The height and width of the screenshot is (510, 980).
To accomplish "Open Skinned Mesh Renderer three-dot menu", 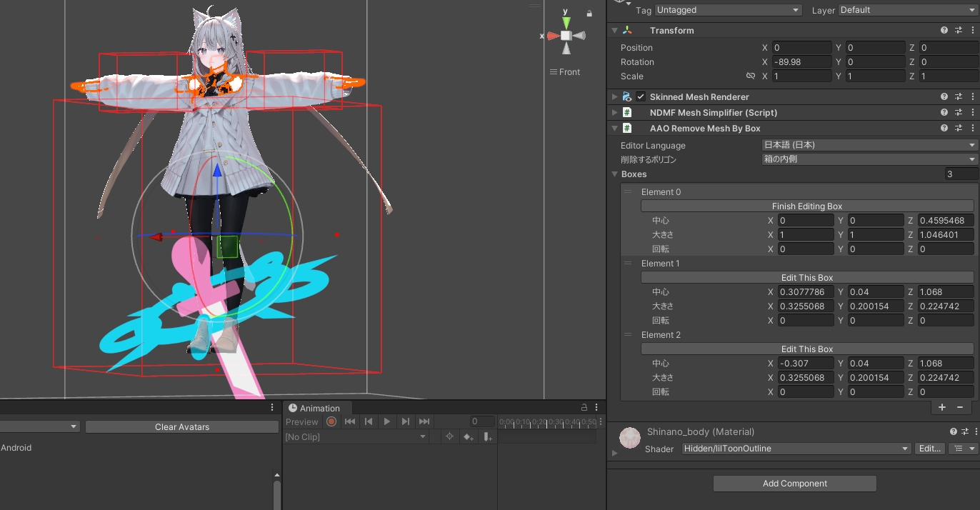I will coord(971,96).
